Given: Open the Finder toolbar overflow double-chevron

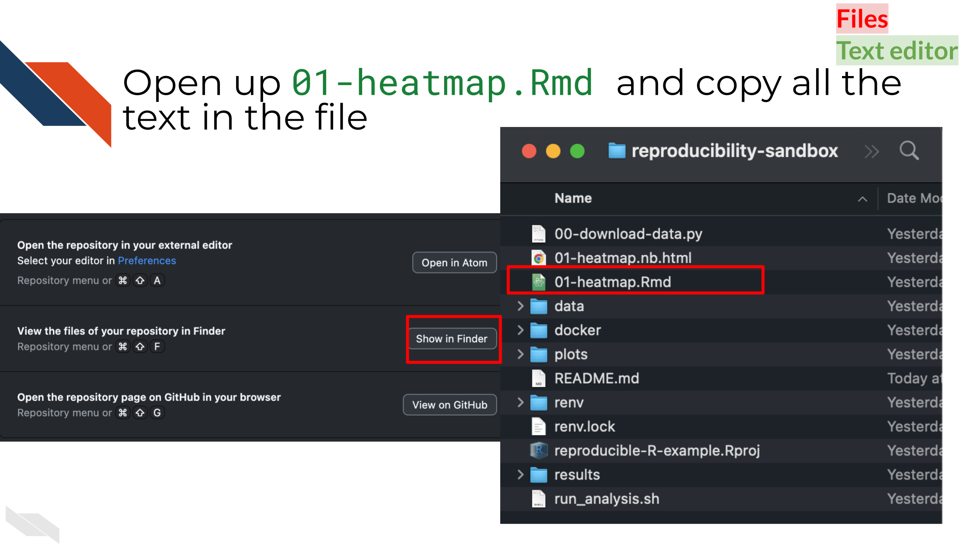Looking at the screenshot, I should point(872,151).
